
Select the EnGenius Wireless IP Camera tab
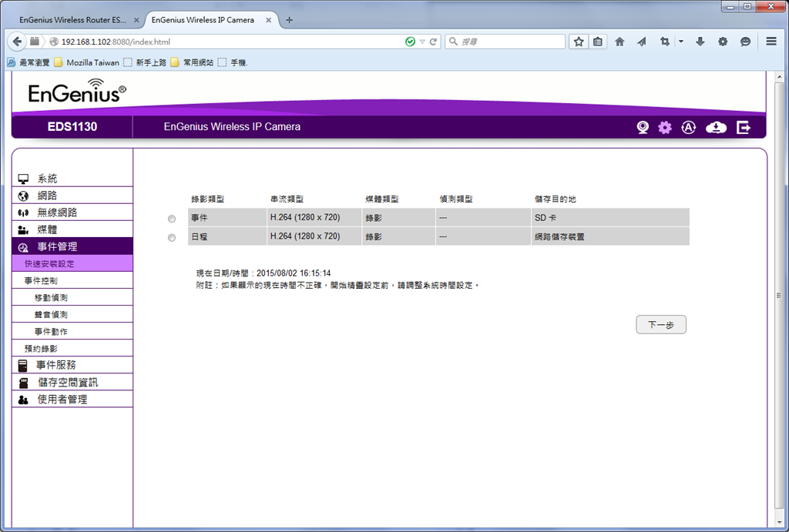pyautogui.click(x=203, y=20)
